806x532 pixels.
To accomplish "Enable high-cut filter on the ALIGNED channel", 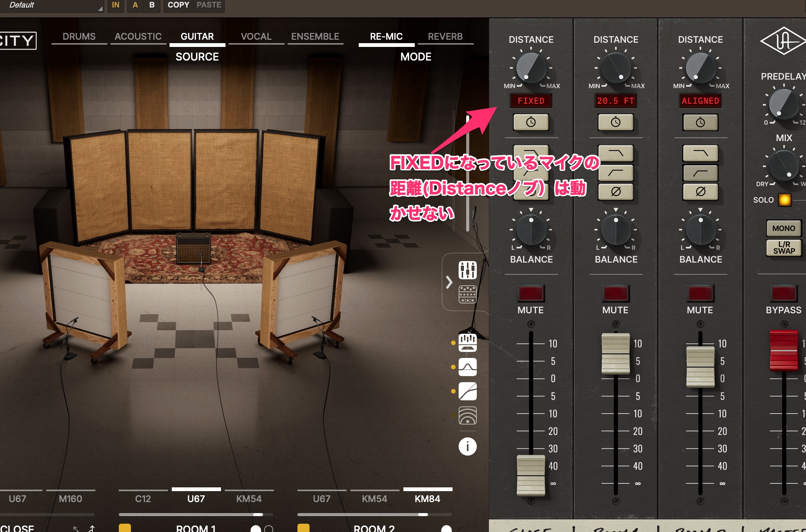I will point(700,153).
